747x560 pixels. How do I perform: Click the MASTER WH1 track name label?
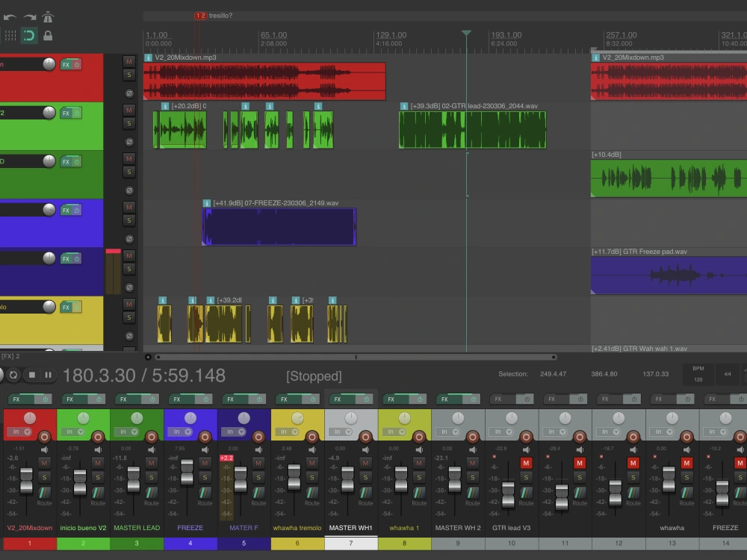coord(350,528)
